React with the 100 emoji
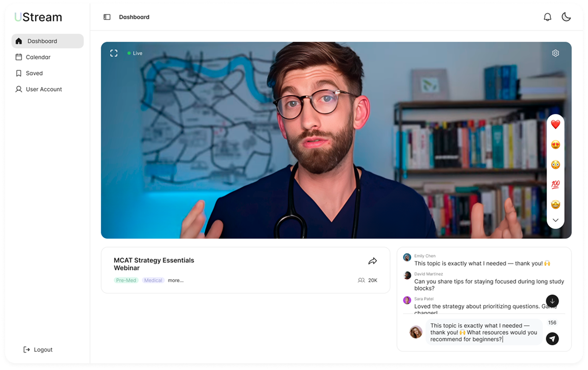 coord(555,184)
